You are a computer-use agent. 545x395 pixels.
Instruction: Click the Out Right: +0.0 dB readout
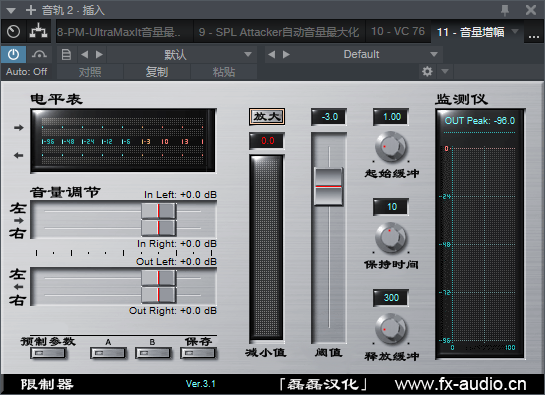pyautogui.click(x=173, y=311)
